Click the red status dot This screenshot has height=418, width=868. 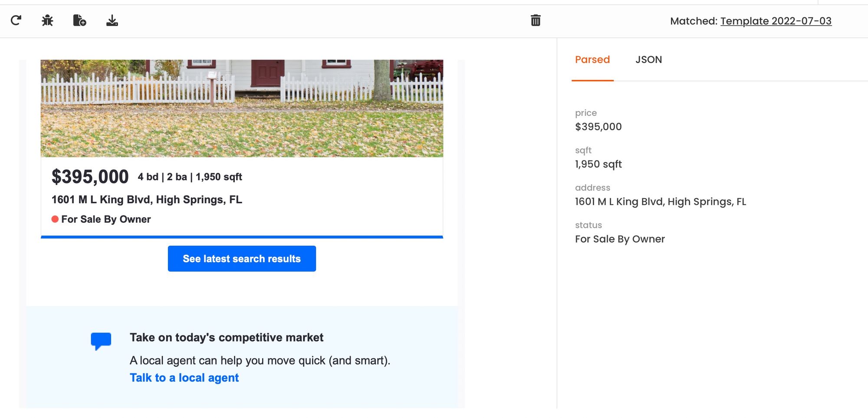[x=55, y=219]
